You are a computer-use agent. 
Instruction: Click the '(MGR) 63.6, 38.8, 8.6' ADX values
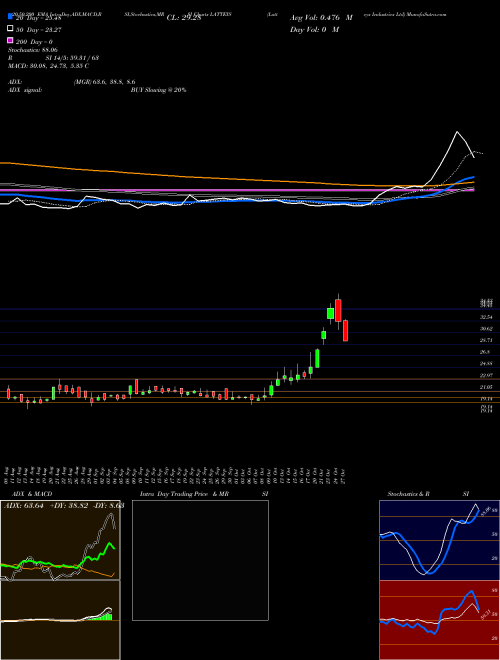point(104,82)
